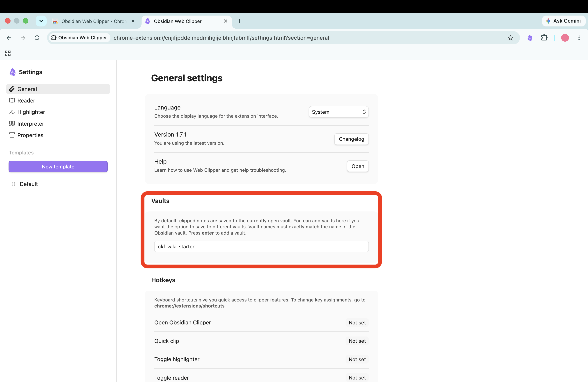This screenshot has width=588, height=382.
Task: Click the vault name input field
Action: coord(261,247)
